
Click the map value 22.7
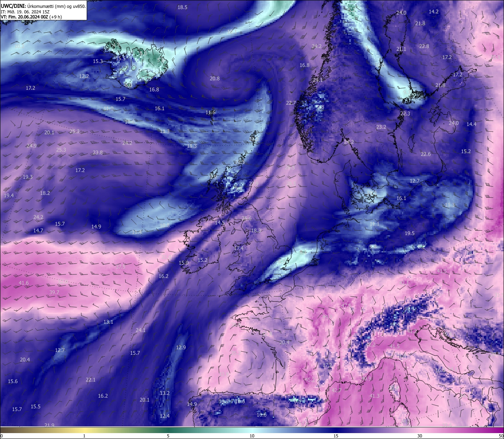(x=291, y=103)
